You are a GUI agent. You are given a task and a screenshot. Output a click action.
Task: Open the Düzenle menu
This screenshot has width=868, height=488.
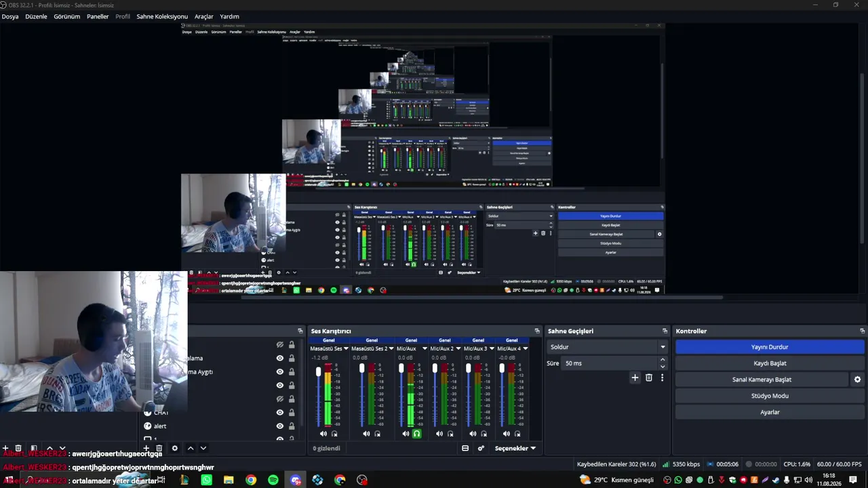pyautogui.click(x=36, y=16)
